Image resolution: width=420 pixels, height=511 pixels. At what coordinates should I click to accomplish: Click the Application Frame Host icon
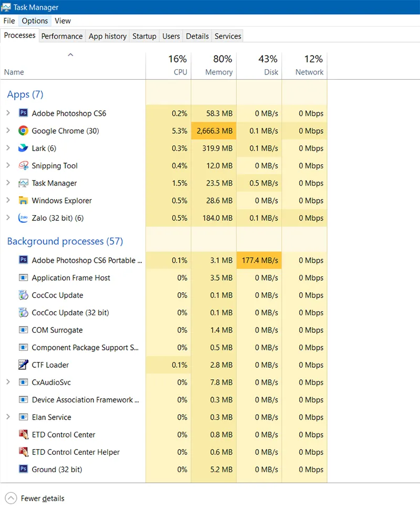pyautogui.click(x=23, y=278)
